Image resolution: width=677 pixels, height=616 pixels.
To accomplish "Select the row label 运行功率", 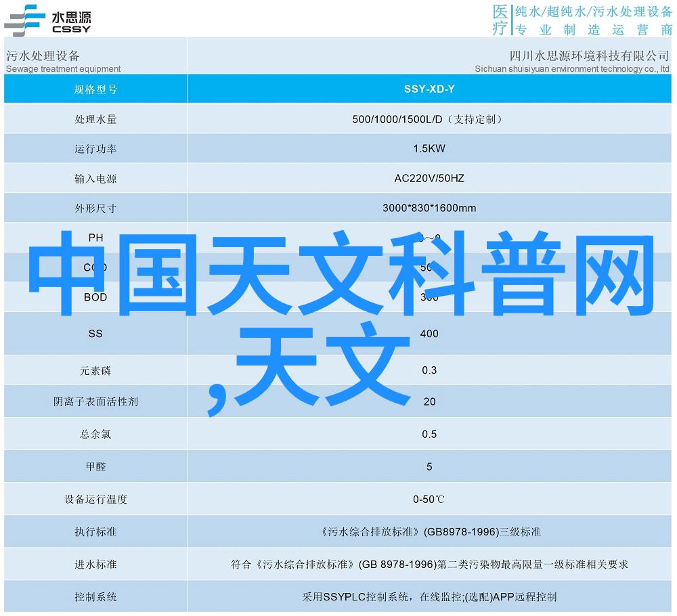I will 95,149.
